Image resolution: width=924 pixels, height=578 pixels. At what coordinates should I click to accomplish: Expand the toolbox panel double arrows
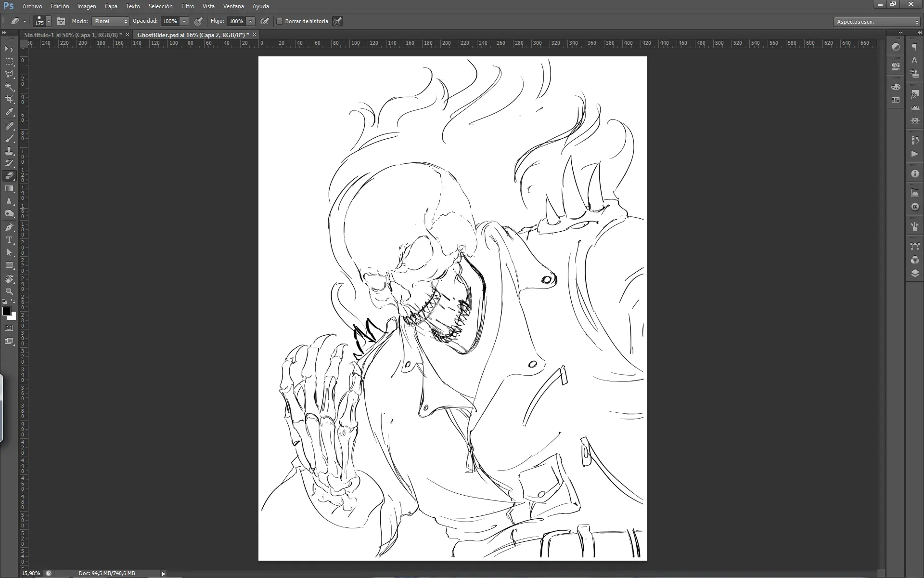(x=4, y=33)
